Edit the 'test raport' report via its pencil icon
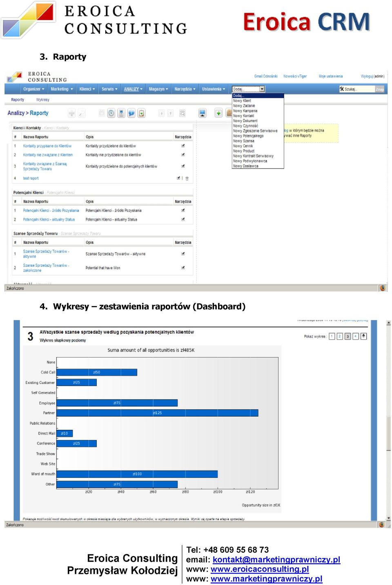Viewport: 392px width, 585px height. coord(178,178)
